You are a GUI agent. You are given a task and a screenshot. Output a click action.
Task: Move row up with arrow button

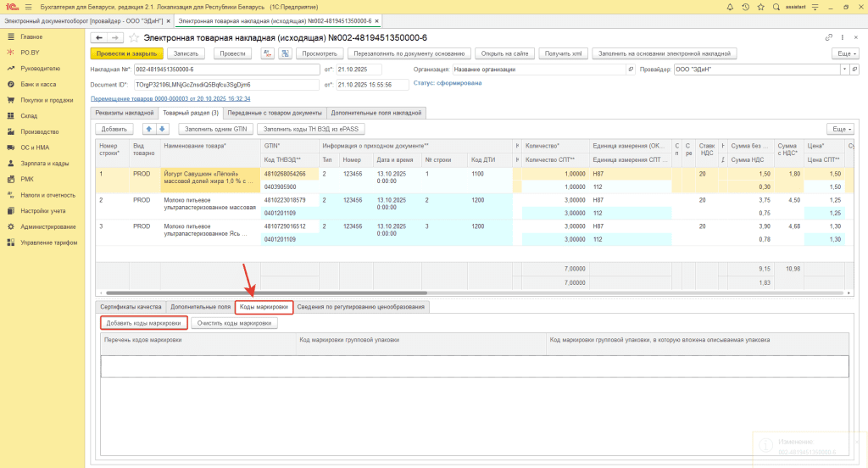[150, 129]
